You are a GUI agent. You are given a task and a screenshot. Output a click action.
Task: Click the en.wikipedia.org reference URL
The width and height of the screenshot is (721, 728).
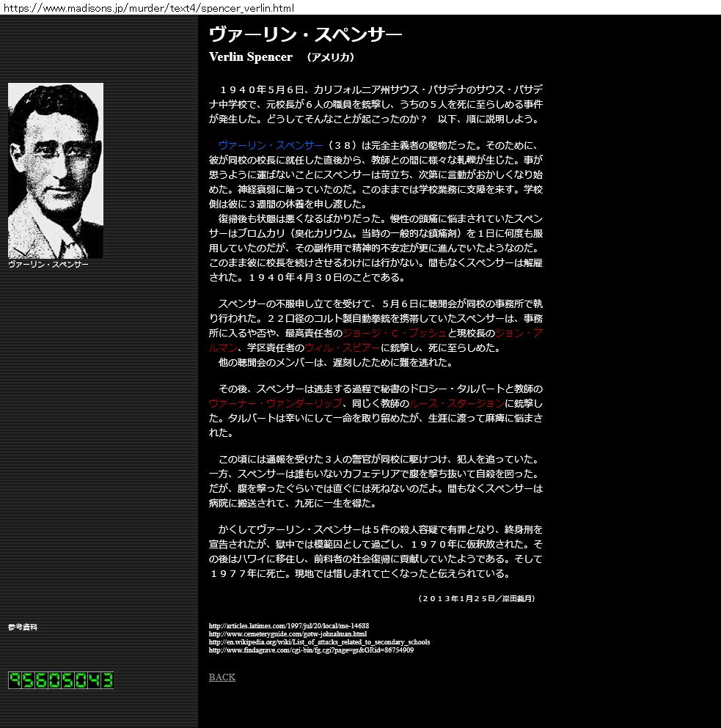point(319,641)
